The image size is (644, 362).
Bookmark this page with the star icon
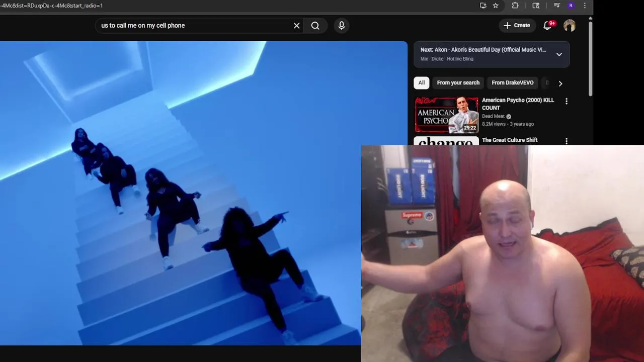(x=496, y=6)
